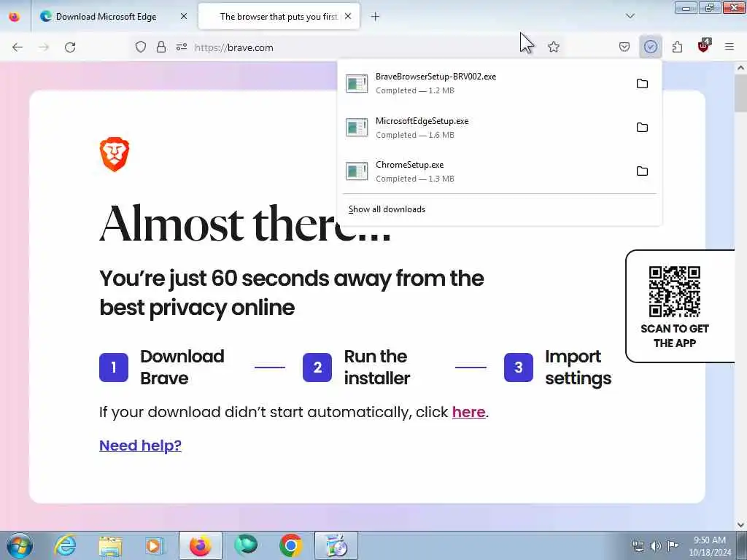
Task: Open the uBlock Origin extension icon
Action: point(704,46)
